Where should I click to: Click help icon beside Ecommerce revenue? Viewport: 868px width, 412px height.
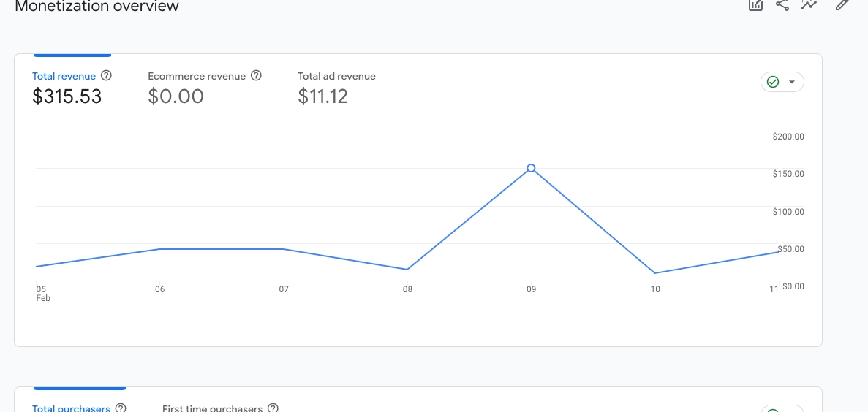tap(256, 75)
